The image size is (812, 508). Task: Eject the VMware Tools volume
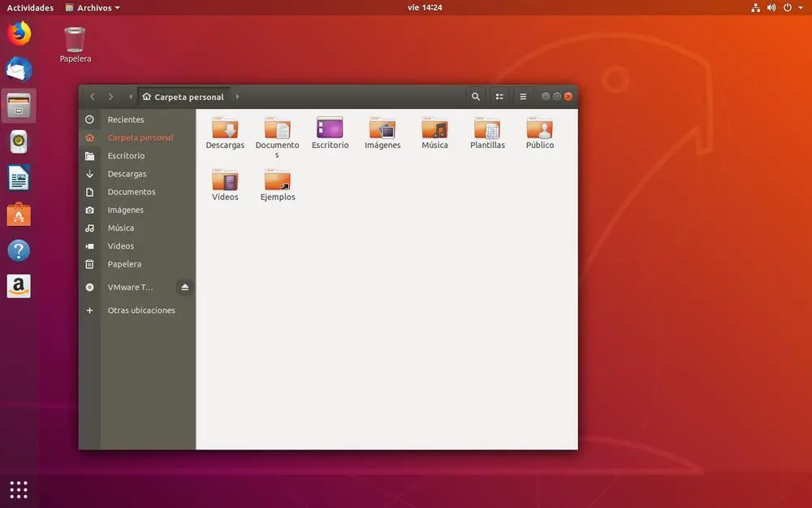click(x=184, y=288)
